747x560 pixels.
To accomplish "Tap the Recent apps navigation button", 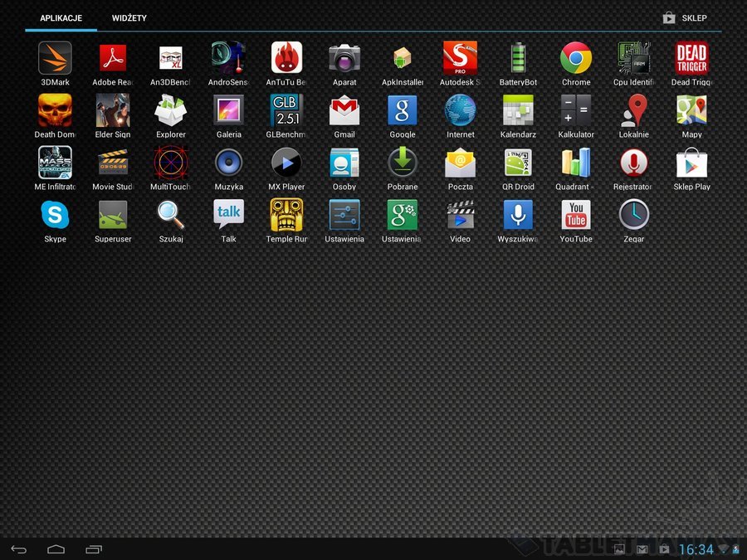I will [94, 549].
